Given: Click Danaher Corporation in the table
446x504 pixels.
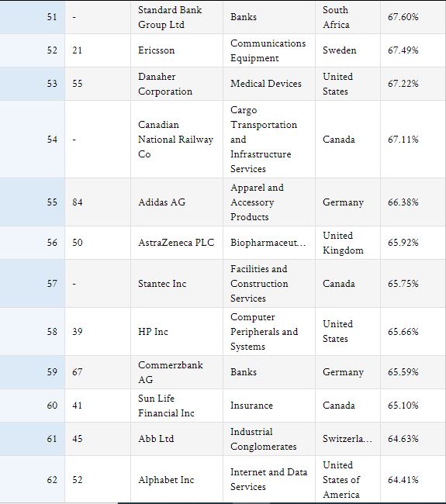Looking at the screenshot, I should point(177,84).
